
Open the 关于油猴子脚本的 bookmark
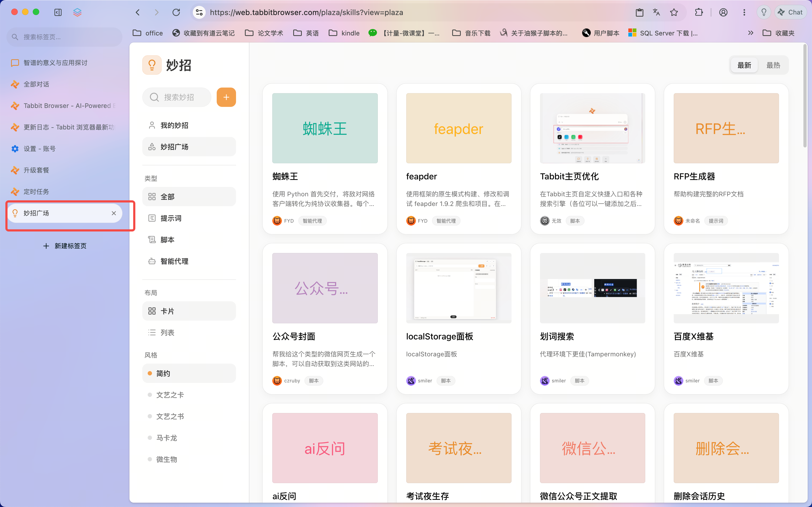(534, 33)
